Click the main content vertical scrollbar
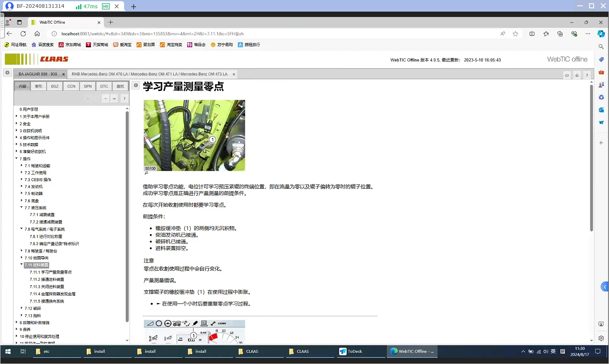The width and height of the screenshot is (609, 364). pos(591,158)
